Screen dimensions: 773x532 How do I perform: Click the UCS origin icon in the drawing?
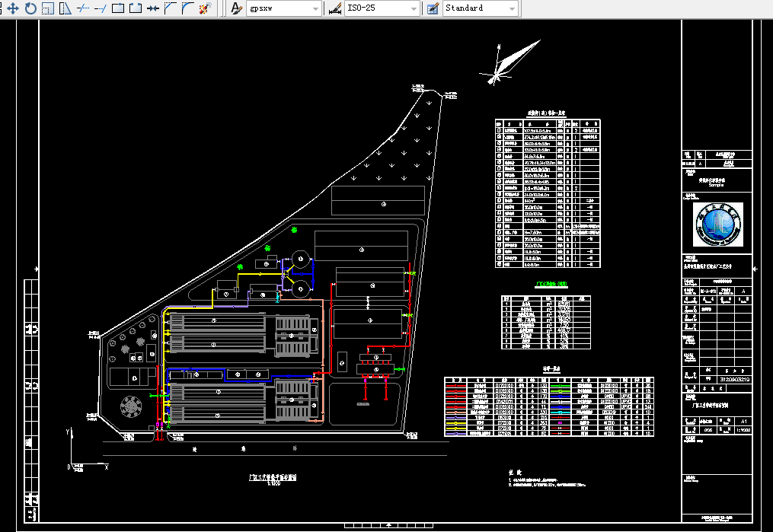click(87, 450)
